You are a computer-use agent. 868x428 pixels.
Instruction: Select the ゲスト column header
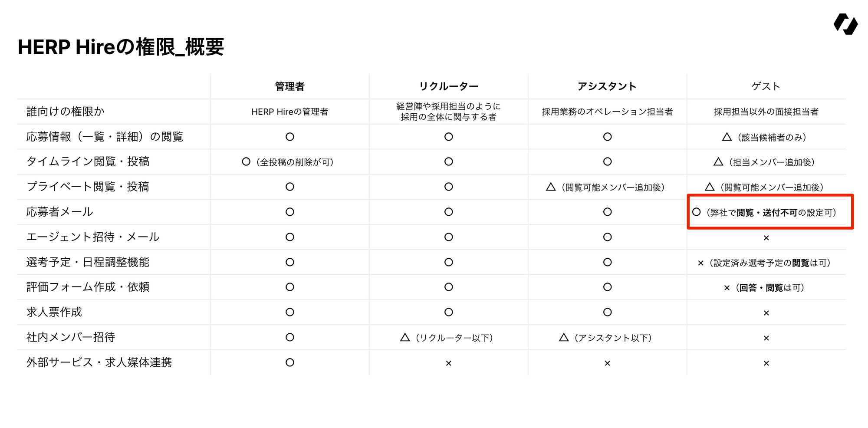(x=766, y=86)
